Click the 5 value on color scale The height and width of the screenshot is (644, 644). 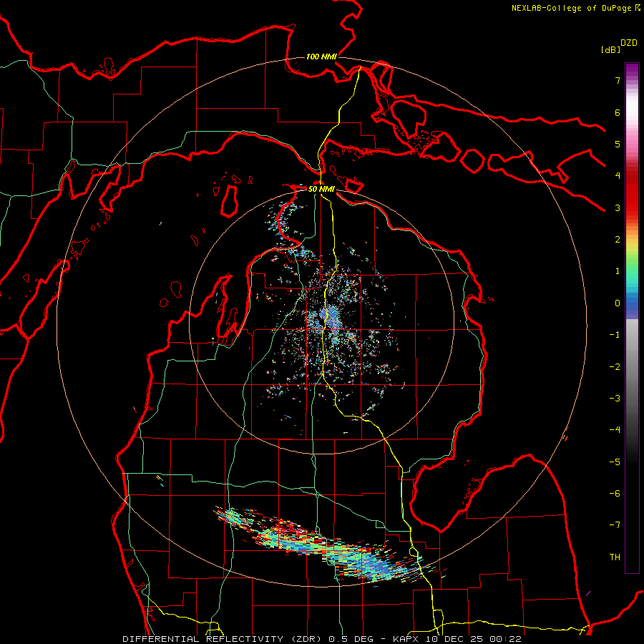coord(618,144)
